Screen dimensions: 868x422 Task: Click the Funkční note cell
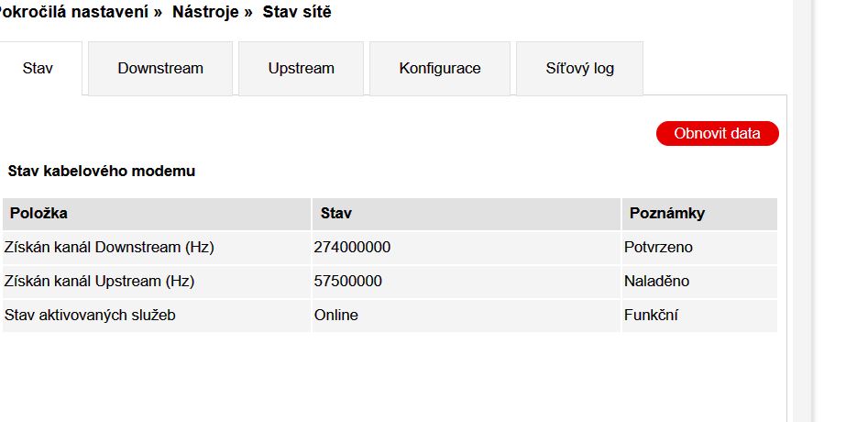coord(699,316)
